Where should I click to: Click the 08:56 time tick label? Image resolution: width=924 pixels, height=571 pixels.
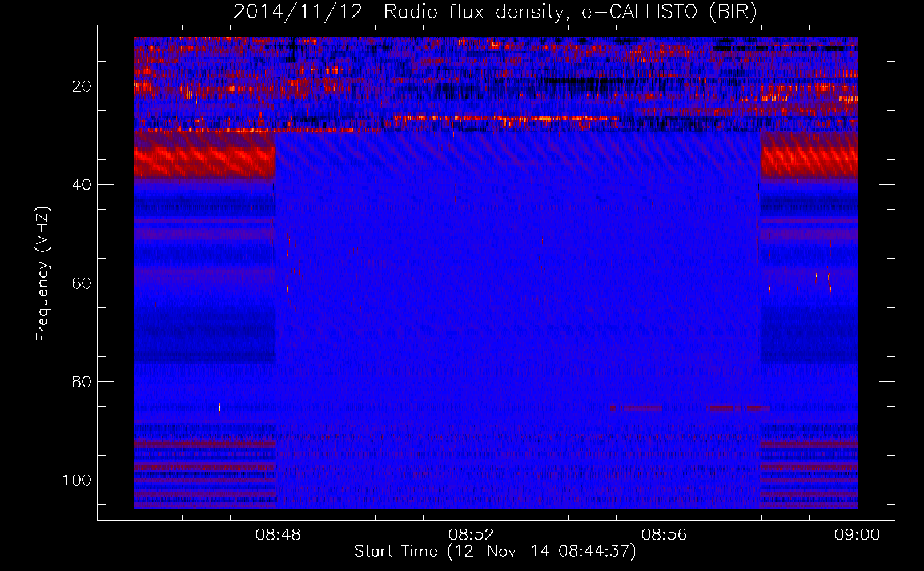(x=664, y=535)
